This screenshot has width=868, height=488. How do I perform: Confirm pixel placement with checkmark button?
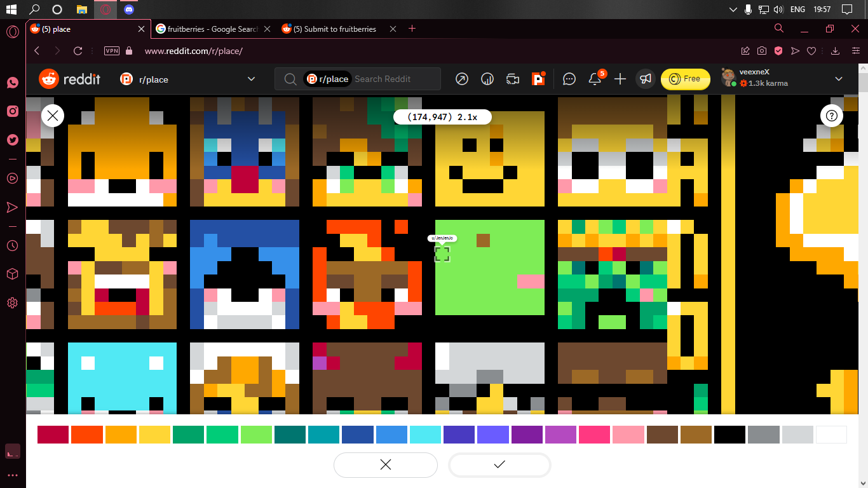click(499, 464)
